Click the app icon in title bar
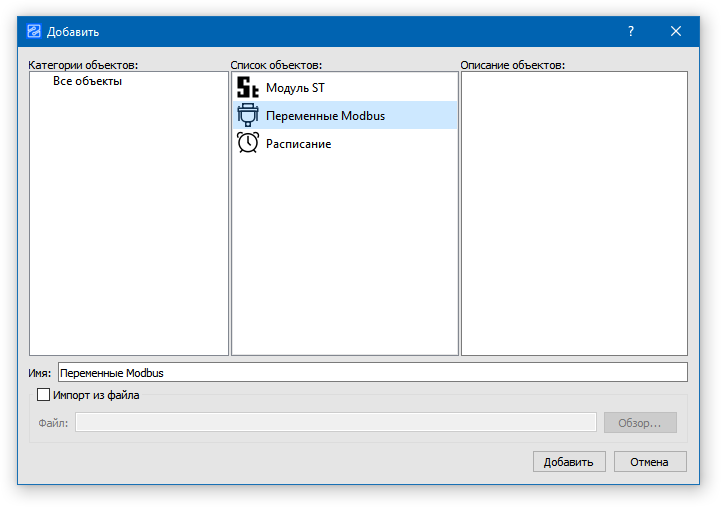This screenshot has width=721, height=507. tap(34, 31)
